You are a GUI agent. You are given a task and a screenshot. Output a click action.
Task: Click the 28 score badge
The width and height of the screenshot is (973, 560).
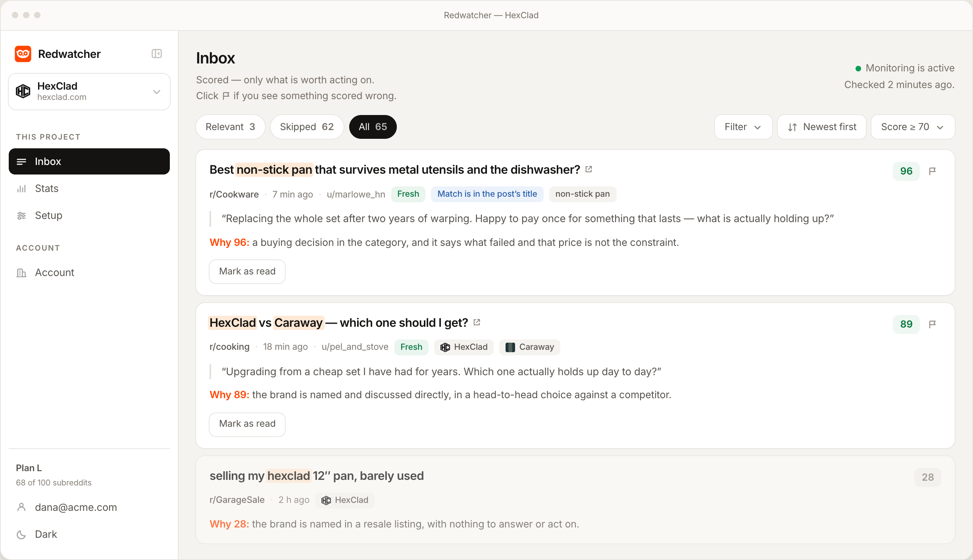pos(928,477)
